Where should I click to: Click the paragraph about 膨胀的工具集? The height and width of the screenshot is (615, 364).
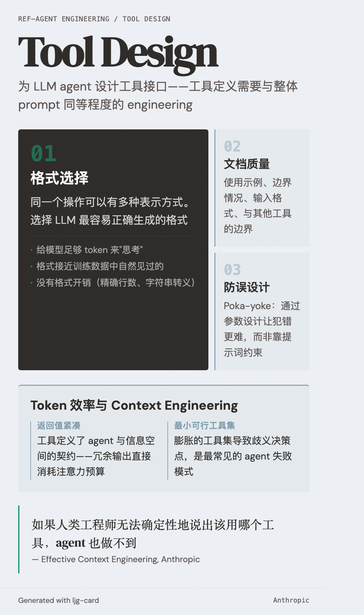[233, 456]
